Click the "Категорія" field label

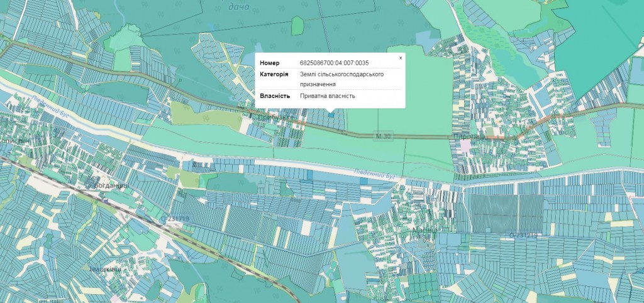[x=274, y=74]
